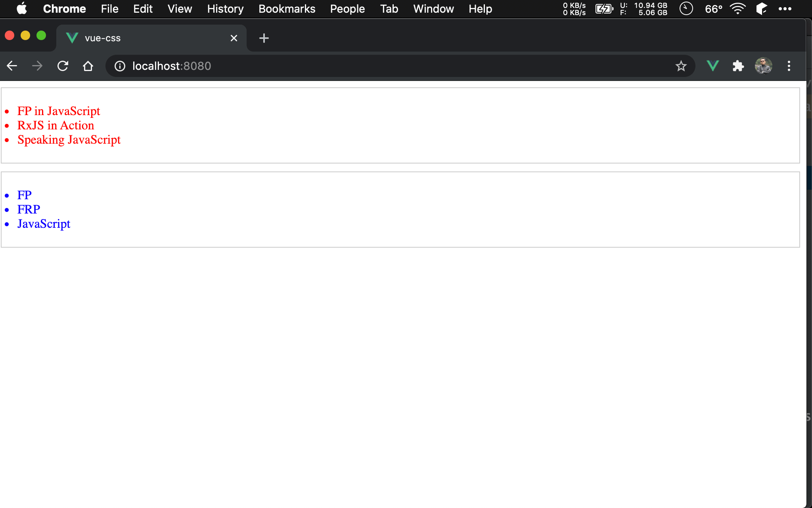Close the vue-css tab
The height and width of the screenshot is (508, 812).
tap(234, 38)
